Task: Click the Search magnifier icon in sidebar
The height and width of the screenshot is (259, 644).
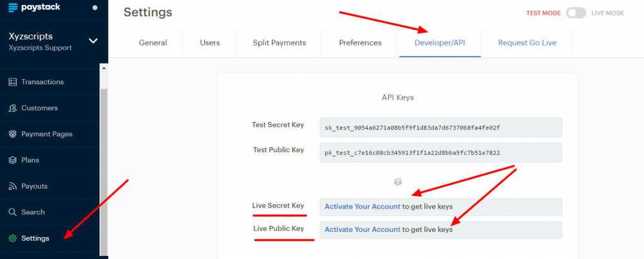Action: coord(13,212)
